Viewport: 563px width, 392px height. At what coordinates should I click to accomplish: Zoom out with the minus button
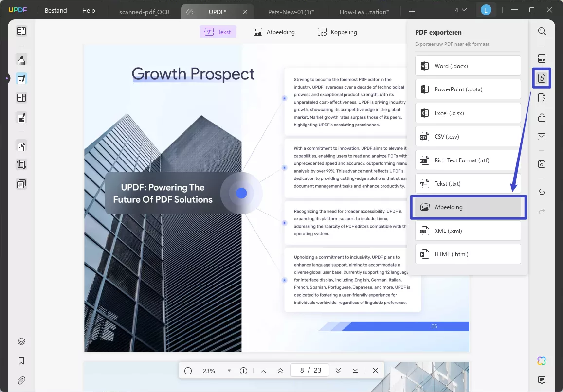pos(188,371)
